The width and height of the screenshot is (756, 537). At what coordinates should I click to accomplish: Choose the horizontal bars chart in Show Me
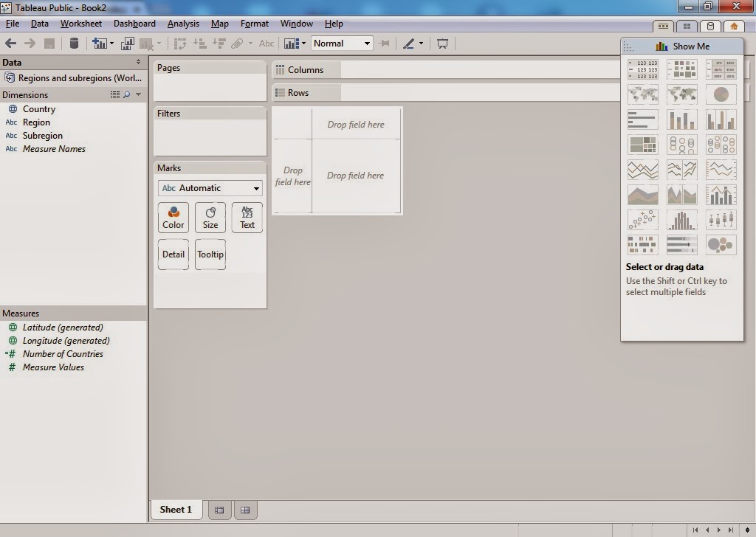(642, 119)
